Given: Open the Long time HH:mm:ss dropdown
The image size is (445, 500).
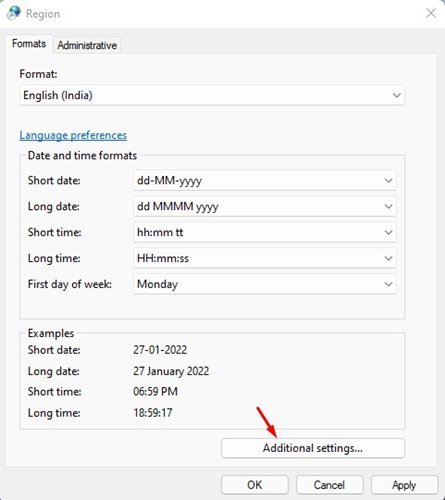Looking at the screenshot, I should [265, 258].
